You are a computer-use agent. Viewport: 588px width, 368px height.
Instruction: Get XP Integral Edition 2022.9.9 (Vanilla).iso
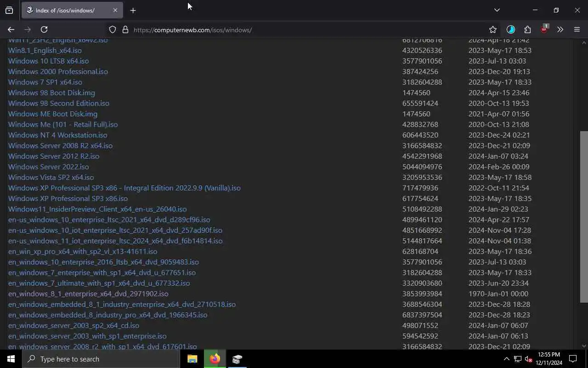click(x=124, y=188)
